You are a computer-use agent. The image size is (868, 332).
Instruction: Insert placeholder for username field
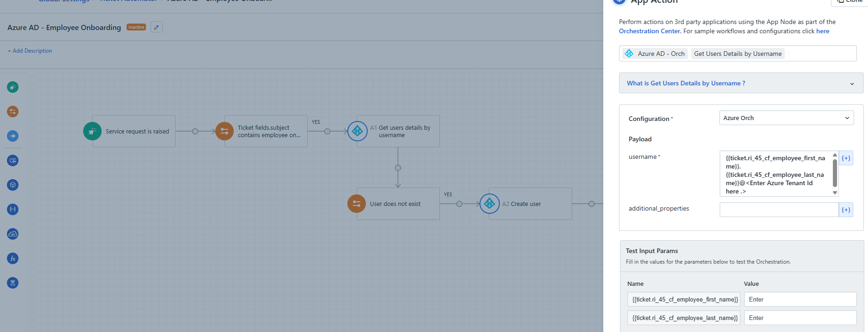(x=846, y=158)
